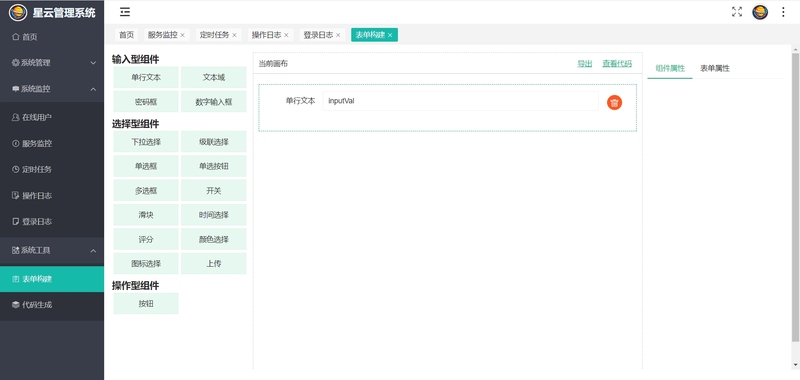Click the 查看代码 link

(x=617, y=64)
